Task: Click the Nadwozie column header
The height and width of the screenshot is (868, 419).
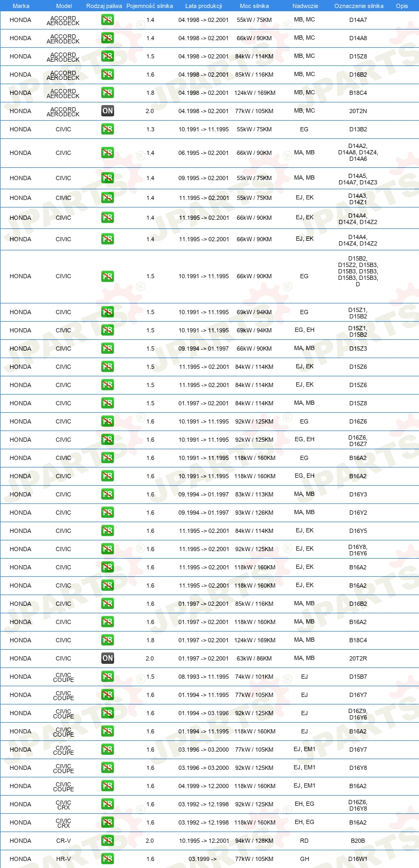Action: (305, 6)
